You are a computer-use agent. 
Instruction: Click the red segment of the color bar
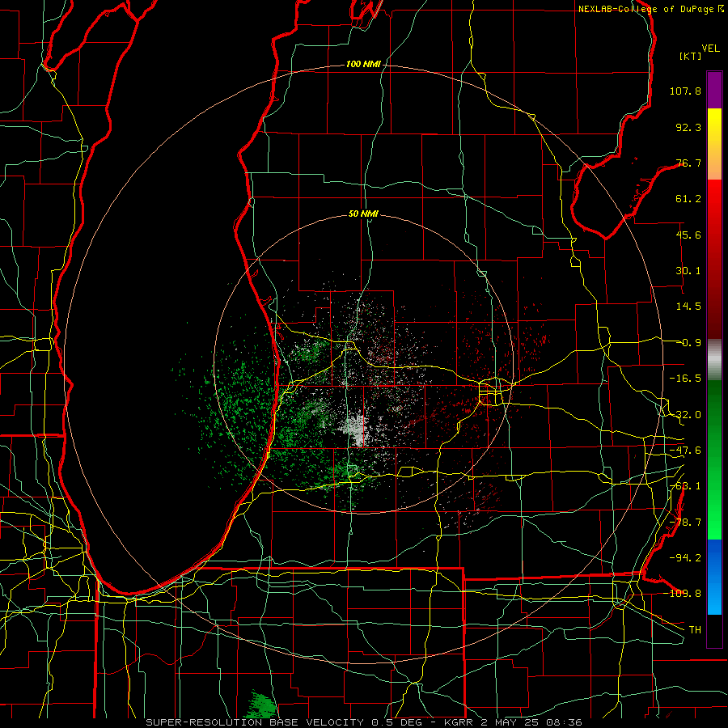(714, 259)
